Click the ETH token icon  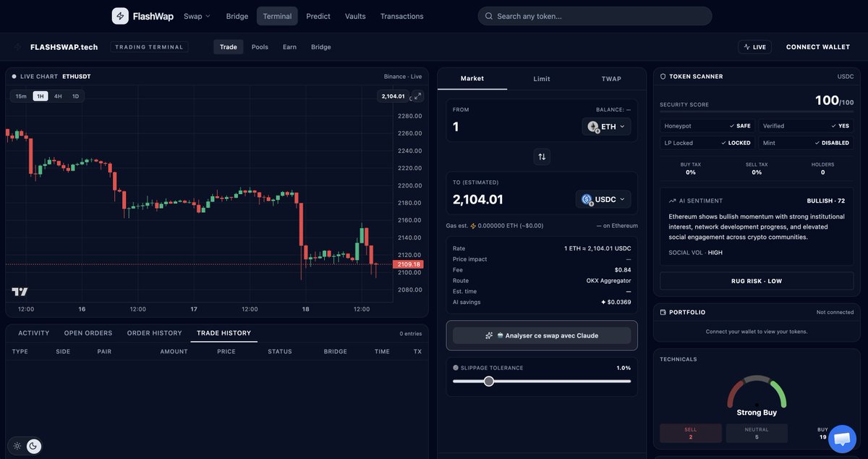(593, 127)
